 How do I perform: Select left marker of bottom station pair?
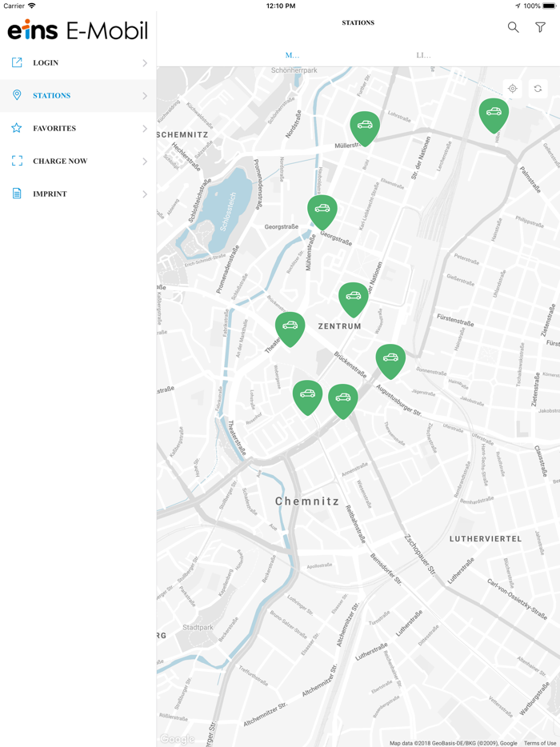pos(307,397)
